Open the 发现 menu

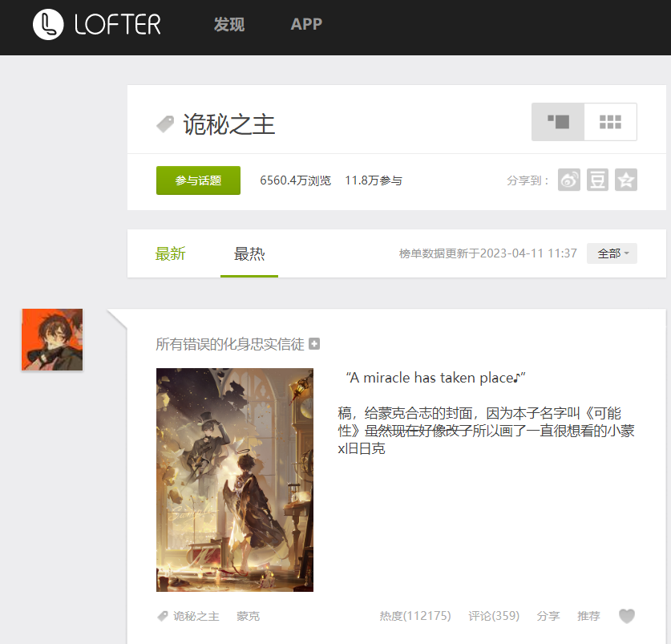pyautogui.click(x=228, y=24)
